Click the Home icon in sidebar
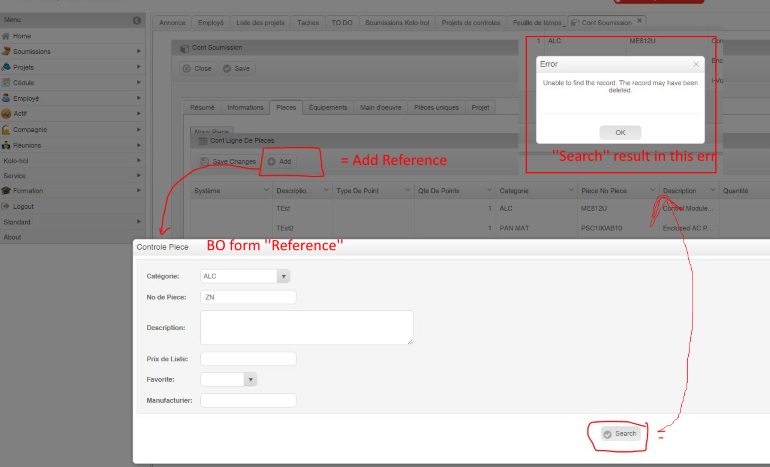Screen dimensions: 770x467 coord(6,36)
